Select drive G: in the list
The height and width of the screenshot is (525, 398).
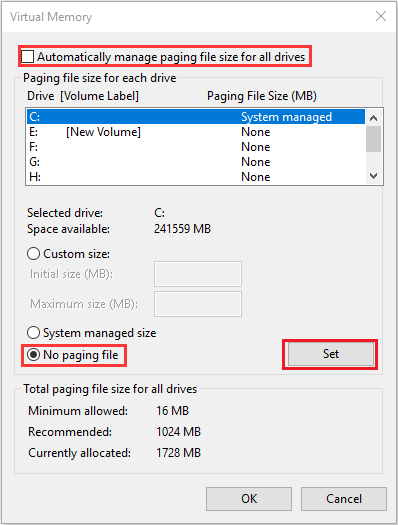(195, 162)
